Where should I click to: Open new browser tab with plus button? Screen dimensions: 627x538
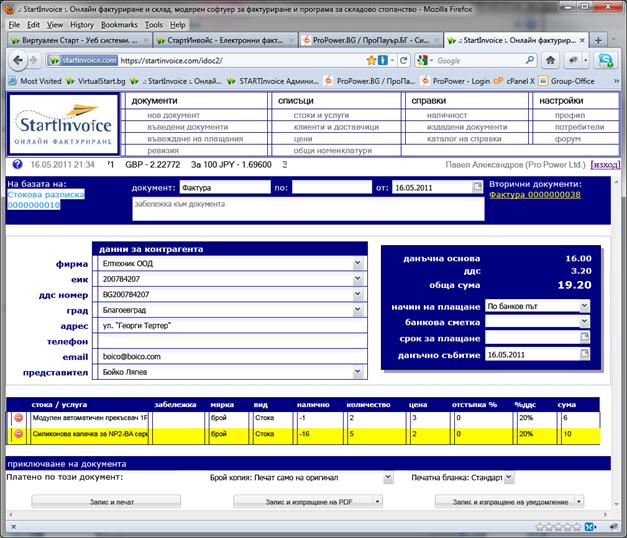598,40
